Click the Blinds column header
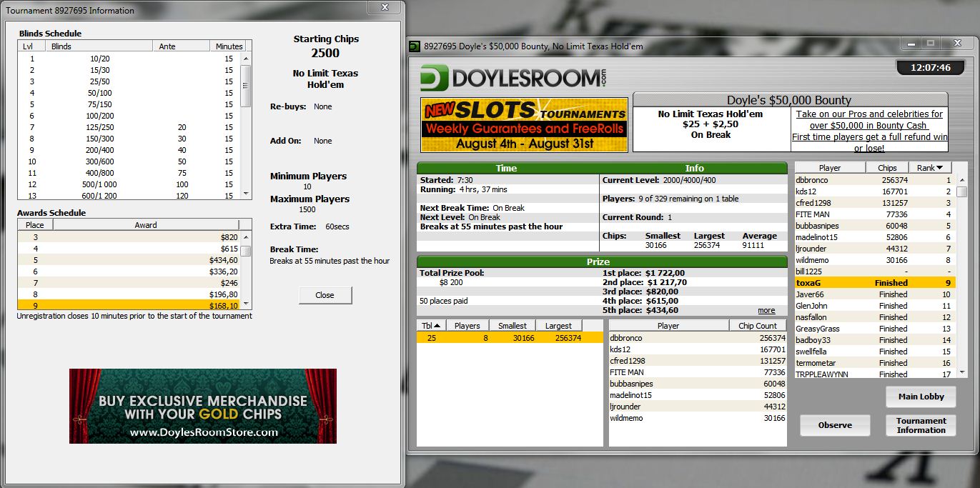 click(x=99, y=46)
